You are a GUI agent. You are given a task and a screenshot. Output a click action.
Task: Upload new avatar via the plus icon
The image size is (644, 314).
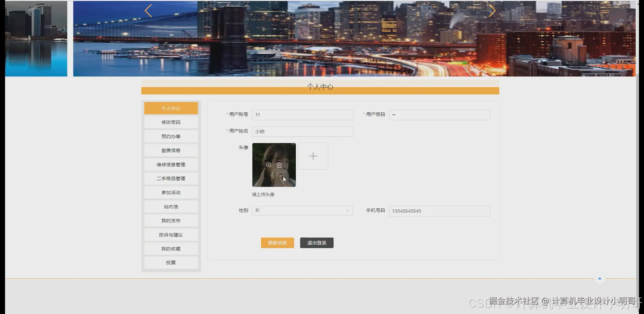click(313, 156)
